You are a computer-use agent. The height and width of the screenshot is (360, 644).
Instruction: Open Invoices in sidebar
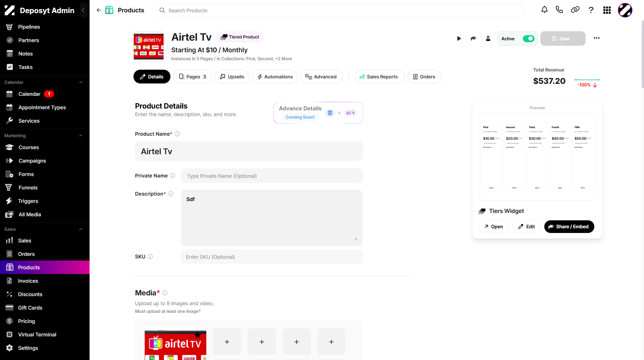[x=45, y=281]
